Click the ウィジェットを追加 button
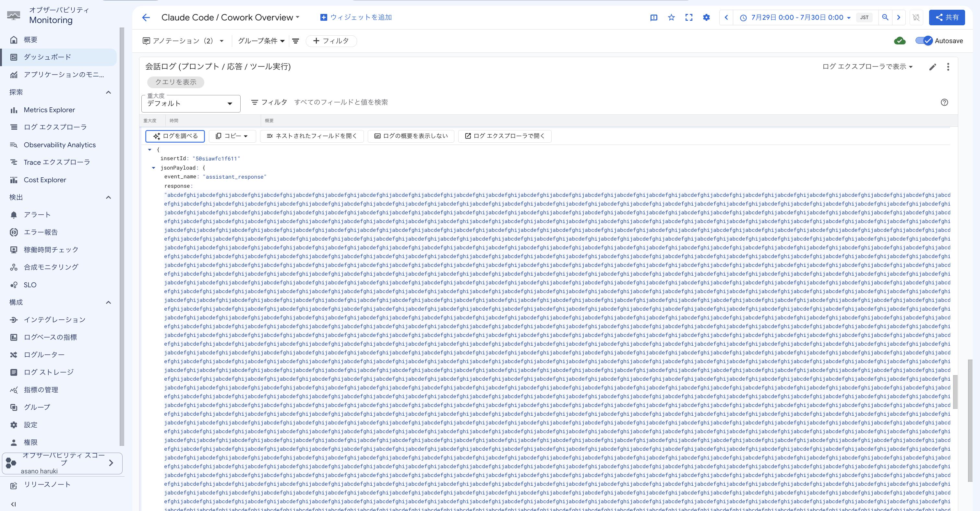The image size is (980, 511). click(356, 18)
